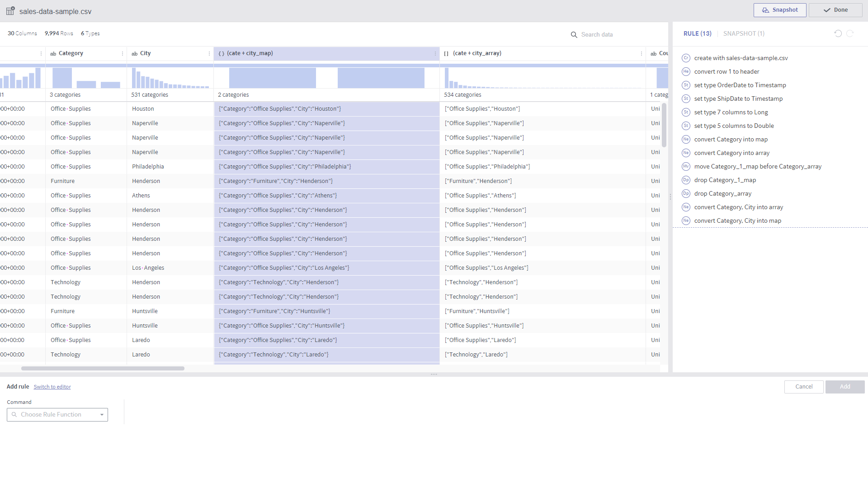Click the convert Category, City into array rule icon
The image size is (868, 492).
(x=685, y=206)
